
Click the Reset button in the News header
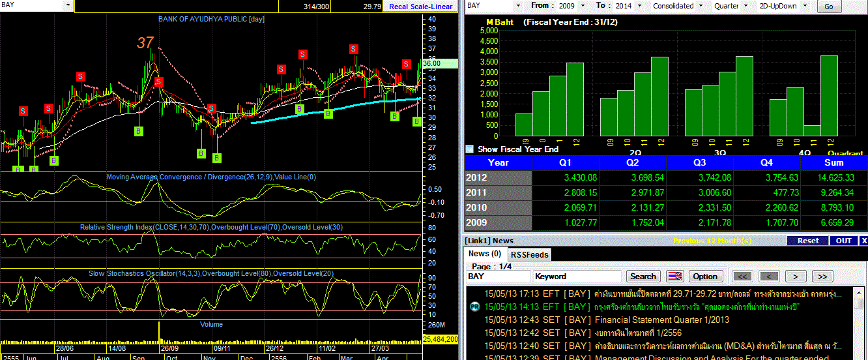[808, 241]
